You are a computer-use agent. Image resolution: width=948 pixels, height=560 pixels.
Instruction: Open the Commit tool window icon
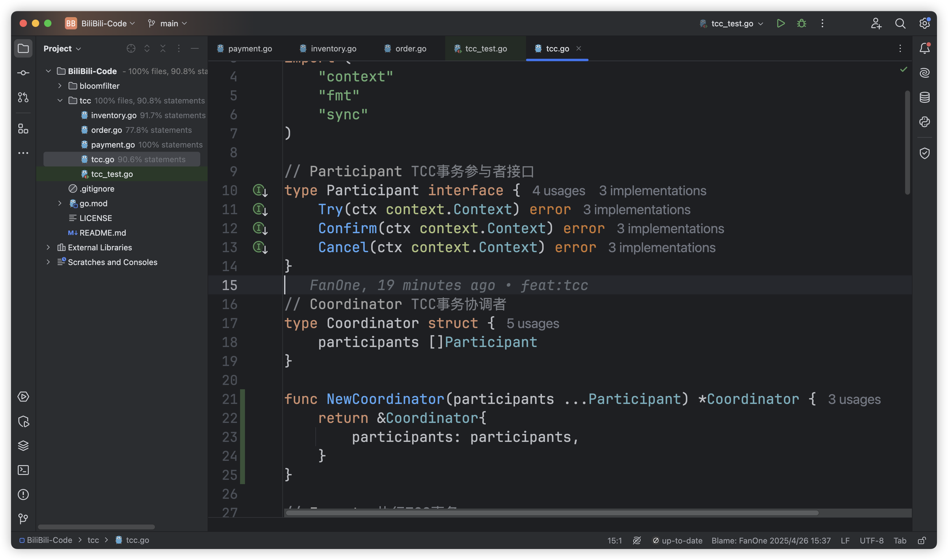[x=23, y=73]
